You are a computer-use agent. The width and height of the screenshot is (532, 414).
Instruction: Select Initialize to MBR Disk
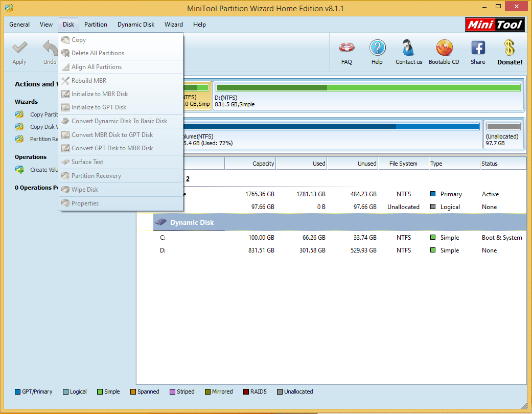[x=121, y=94]
